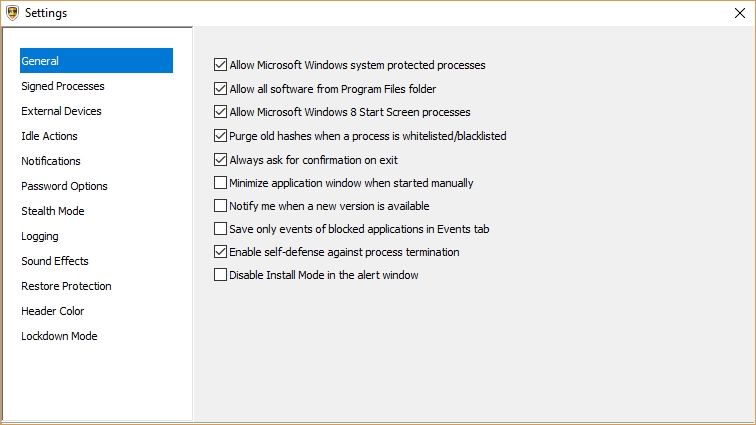
Task: Select Header Color in sidebar
Action: point(53,311)
